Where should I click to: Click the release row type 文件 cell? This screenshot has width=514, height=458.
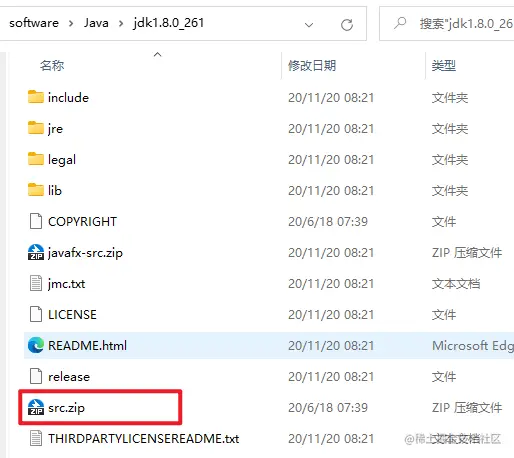click(444, 377)
